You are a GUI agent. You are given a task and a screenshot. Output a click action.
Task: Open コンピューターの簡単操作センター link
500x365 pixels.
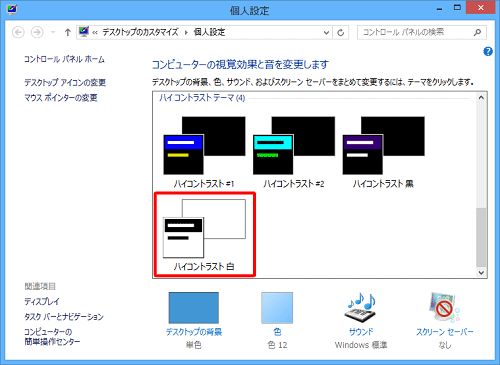52,337
